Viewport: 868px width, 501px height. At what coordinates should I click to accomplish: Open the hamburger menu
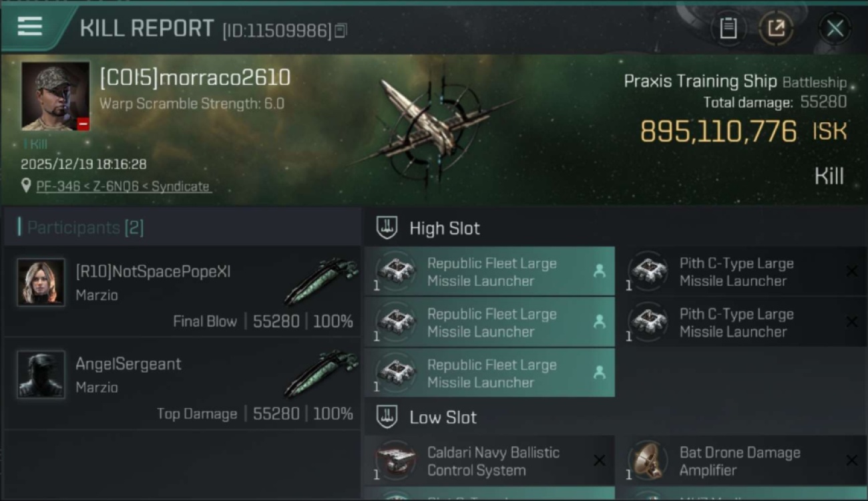click(30, 27)
